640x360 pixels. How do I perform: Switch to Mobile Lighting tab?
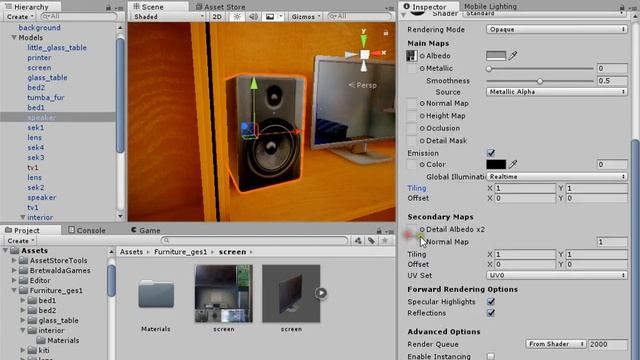[x=490, y=7]
